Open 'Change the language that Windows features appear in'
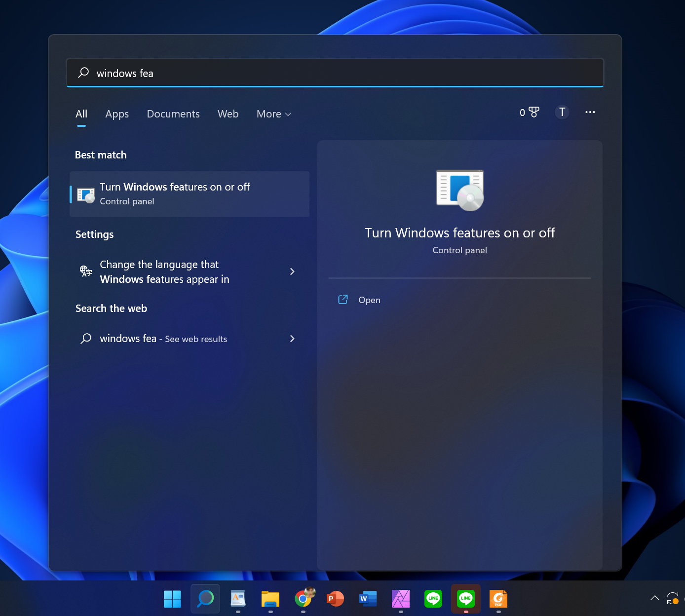This screenshot has height=616, width=685. click(190, 272)
